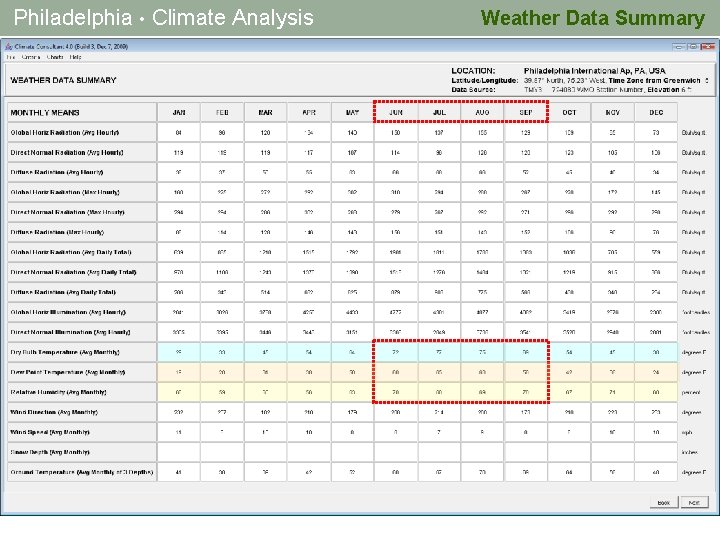
Task: Maximize the Climate Consultant window
Action: 693,46
